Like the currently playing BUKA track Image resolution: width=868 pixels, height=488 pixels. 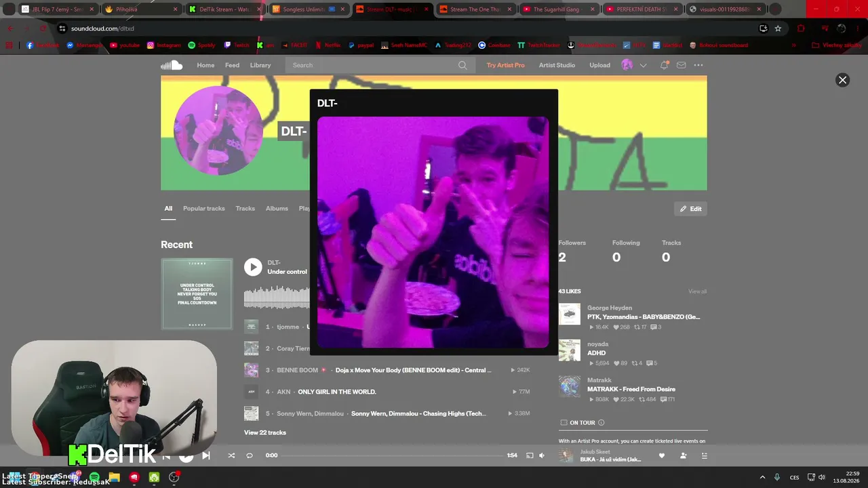[662, 455]
